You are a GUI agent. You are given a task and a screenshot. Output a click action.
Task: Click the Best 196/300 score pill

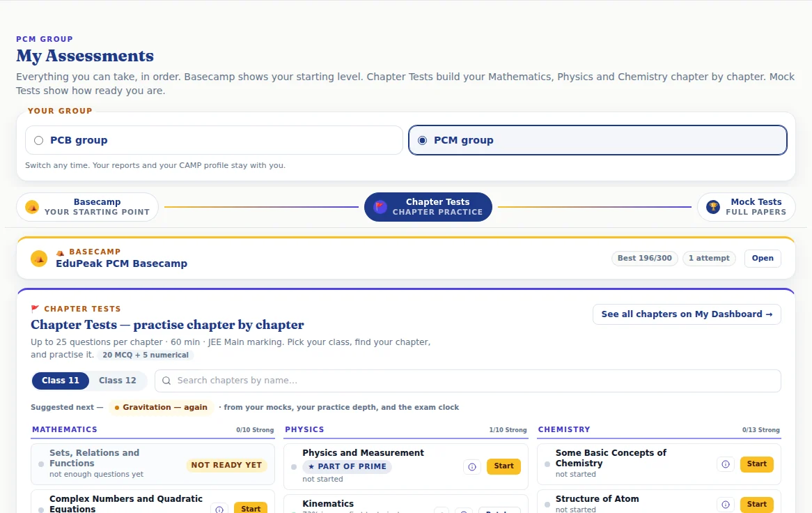(x=644, y=258)
